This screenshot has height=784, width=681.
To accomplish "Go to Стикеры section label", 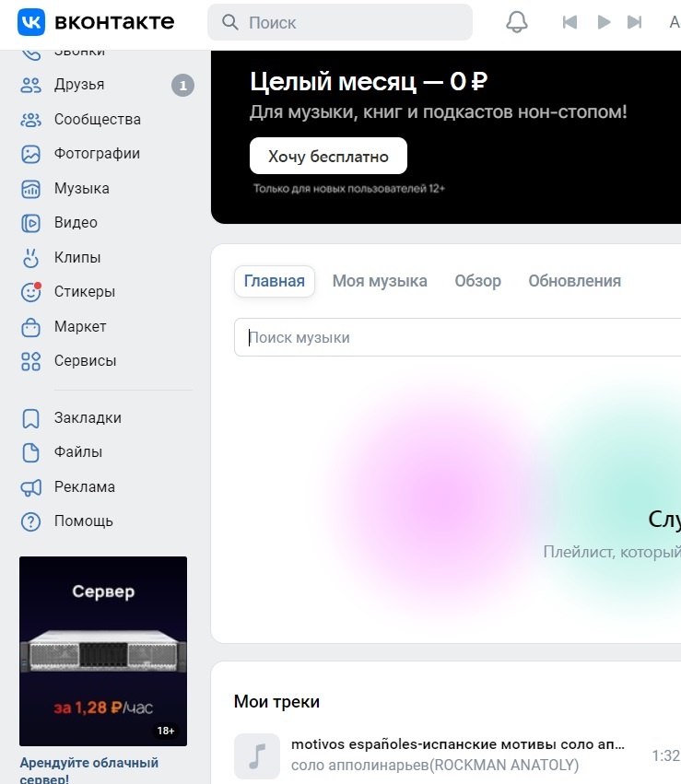I will click(x=85, y=291).
